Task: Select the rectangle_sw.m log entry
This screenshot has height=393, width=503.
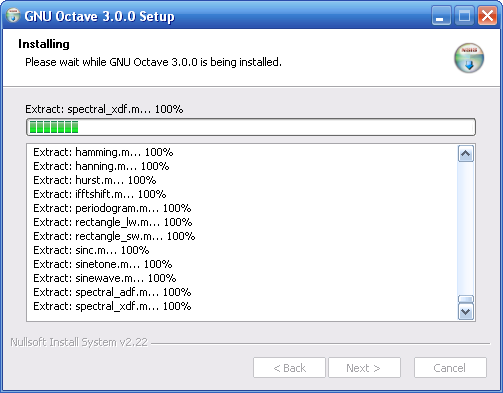Action: click(114, 236)
